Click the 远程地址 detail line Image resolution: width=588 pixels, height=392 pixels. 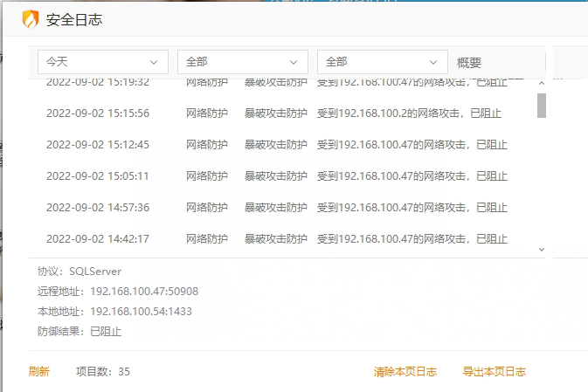click(x=118, y=292)
